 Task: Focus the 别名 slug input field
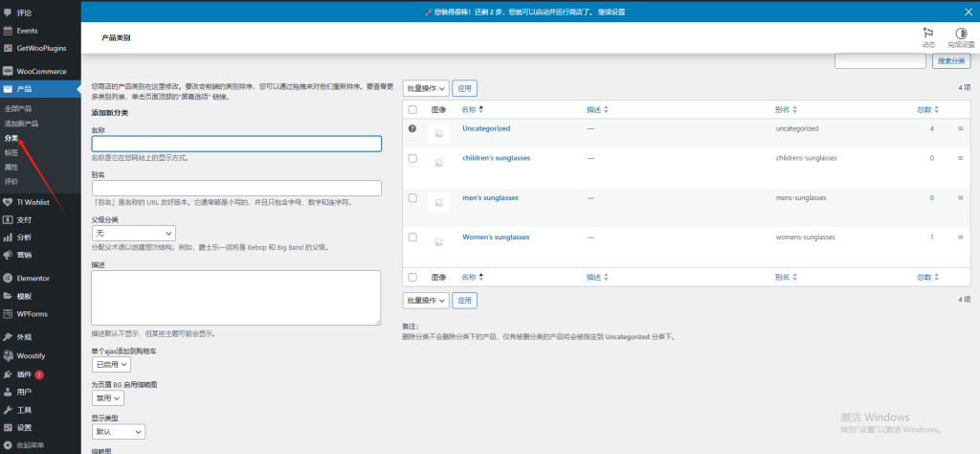coord(236,189)
